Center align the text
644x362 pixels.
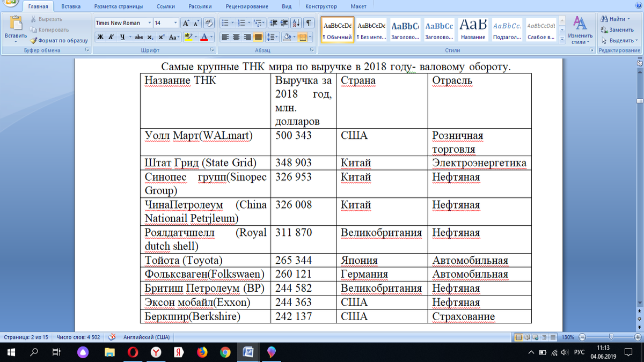tap(237, 37)
